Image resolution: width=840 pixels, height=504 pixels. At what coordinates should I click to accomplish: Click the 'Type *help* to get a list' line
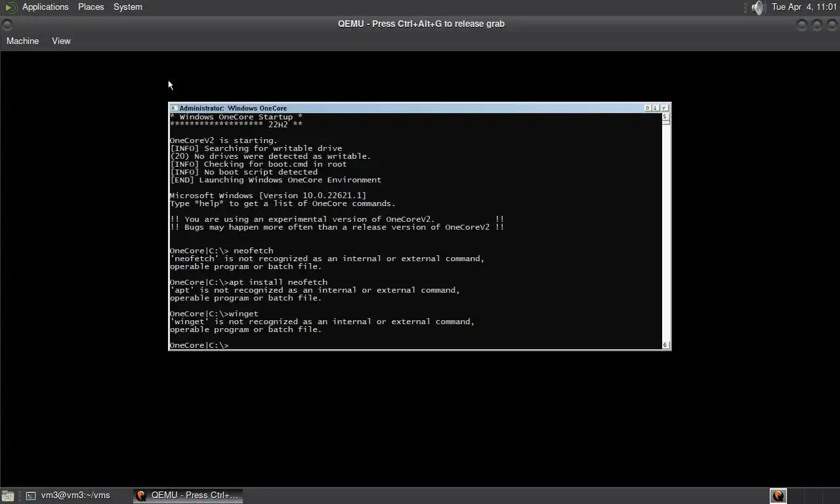tap(282, 203)
